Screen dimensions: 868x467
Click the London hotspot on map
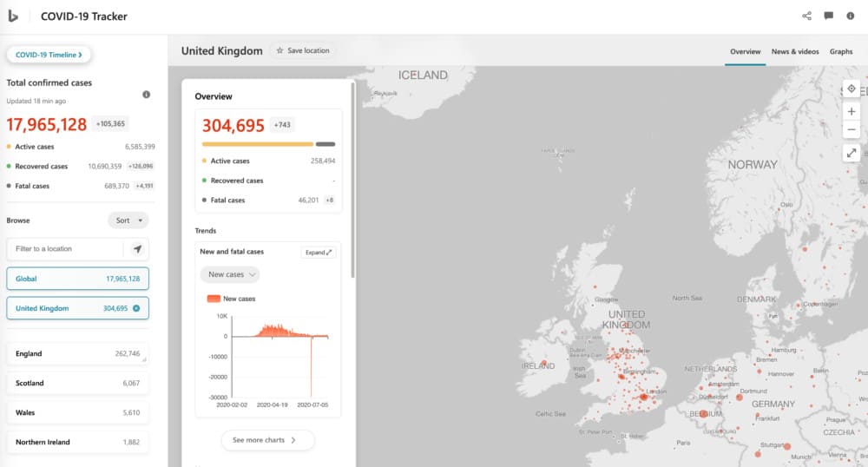[x=643, y=397]
